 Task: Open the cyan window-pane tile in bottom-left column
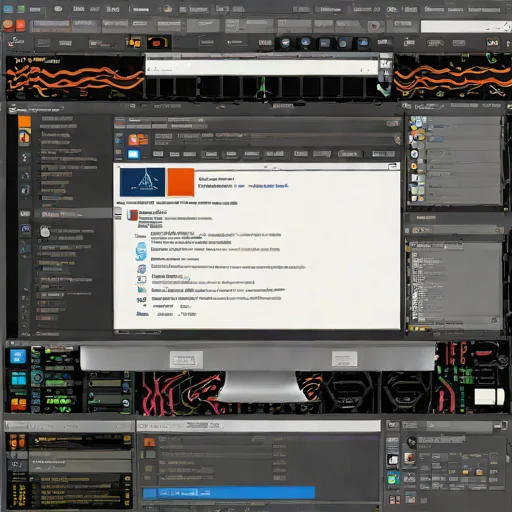[19, 379]
